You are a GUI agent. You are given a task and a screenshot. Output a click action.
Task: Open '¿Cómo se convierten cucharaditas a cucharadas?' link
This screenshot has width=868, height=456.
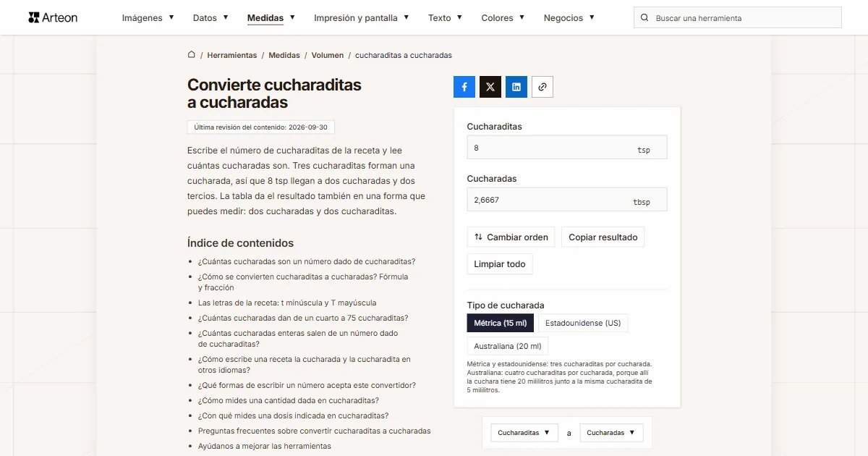[x=303, y=282]
